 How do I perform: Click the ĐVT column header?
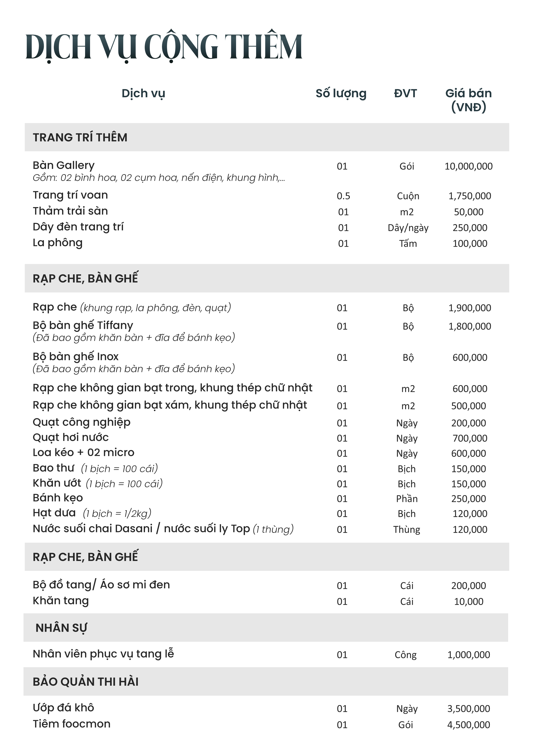(x=405, y=93)
